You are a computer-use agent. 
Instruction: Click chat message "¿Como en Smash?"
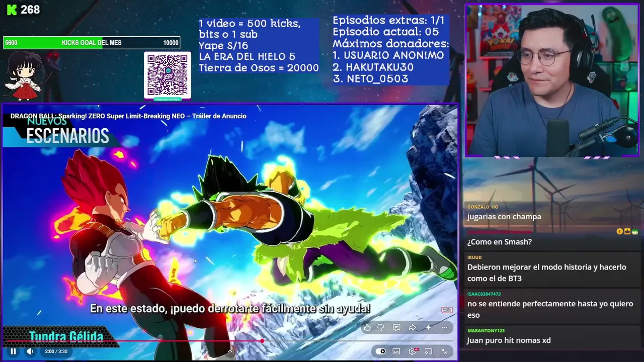point(499,242)
